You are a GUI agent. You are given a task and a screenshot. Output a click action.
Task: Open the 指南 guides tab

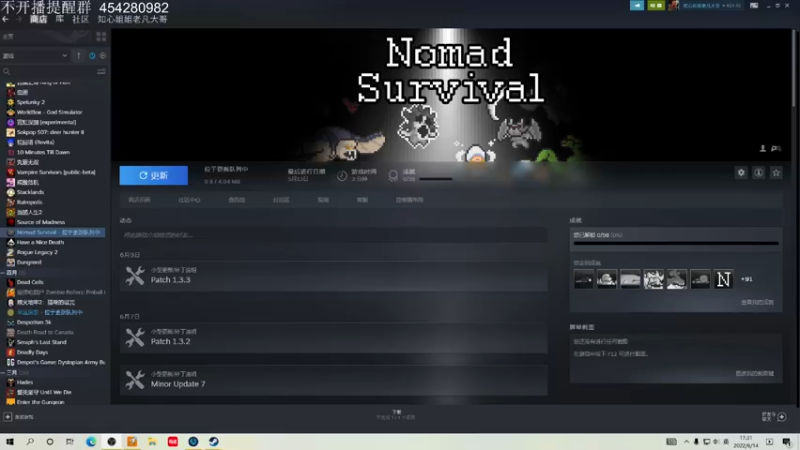(323, 200)
